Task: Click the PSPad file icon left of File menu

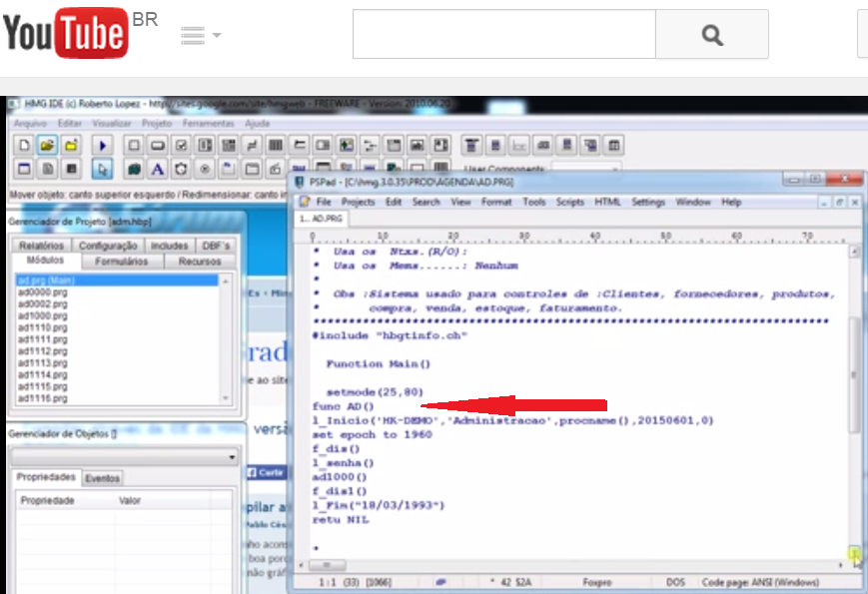Action: coord(305,202)
